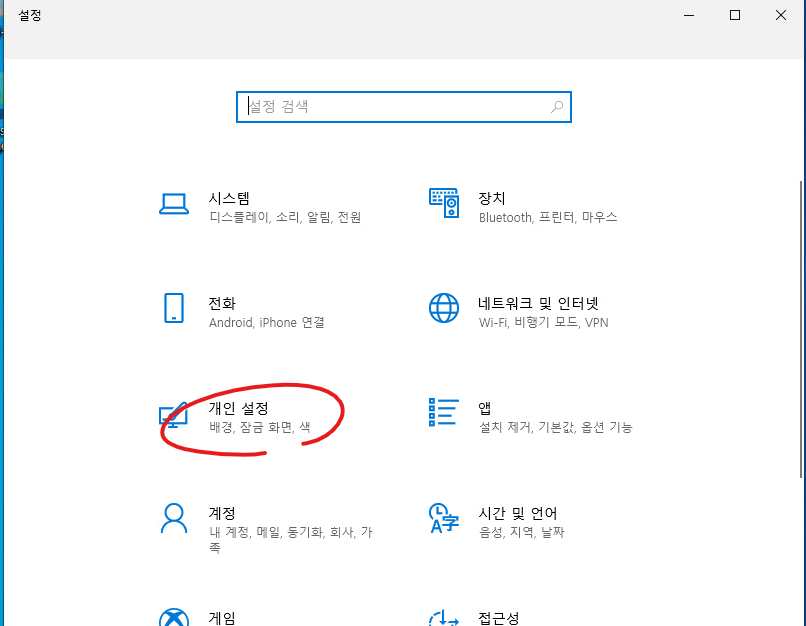Open the 시간 및 언어 clock icon
This screenshot has width=806, height=626.
click(x=444, y=518)
